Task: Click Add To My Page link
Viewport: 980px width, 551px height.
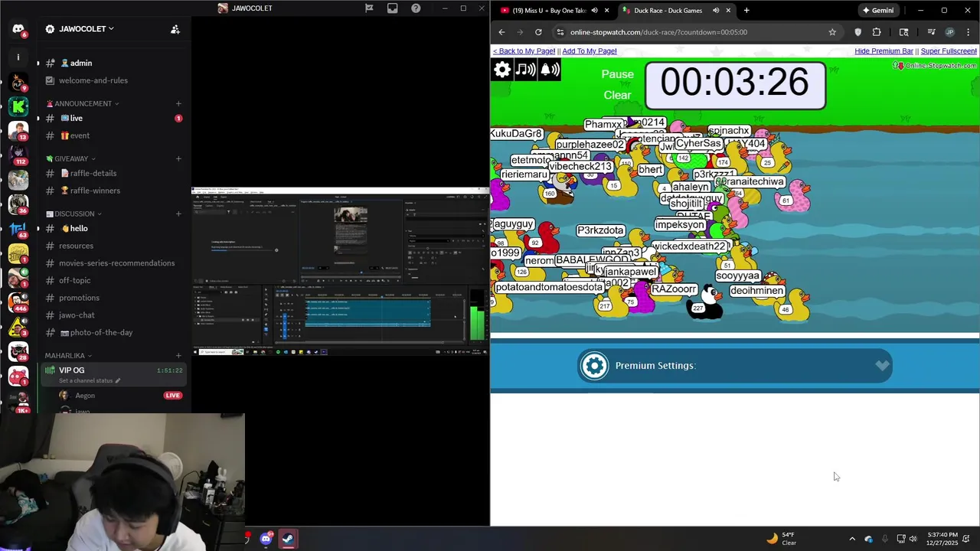Action: click(x=590, y=51)
